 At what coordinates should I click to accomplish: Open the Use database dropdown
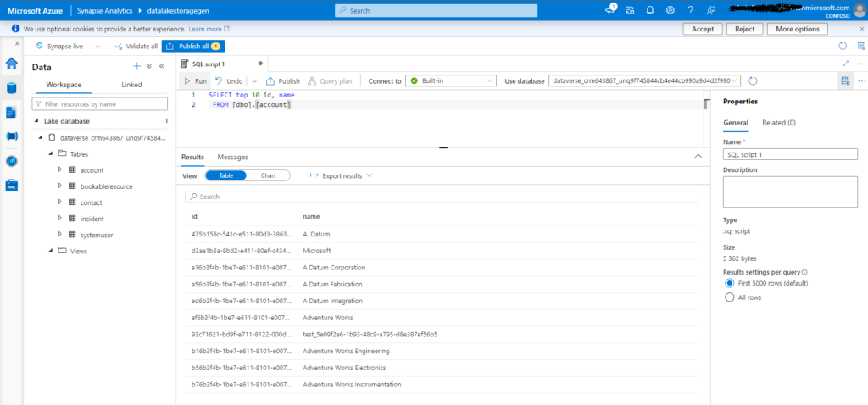[644, 80]
